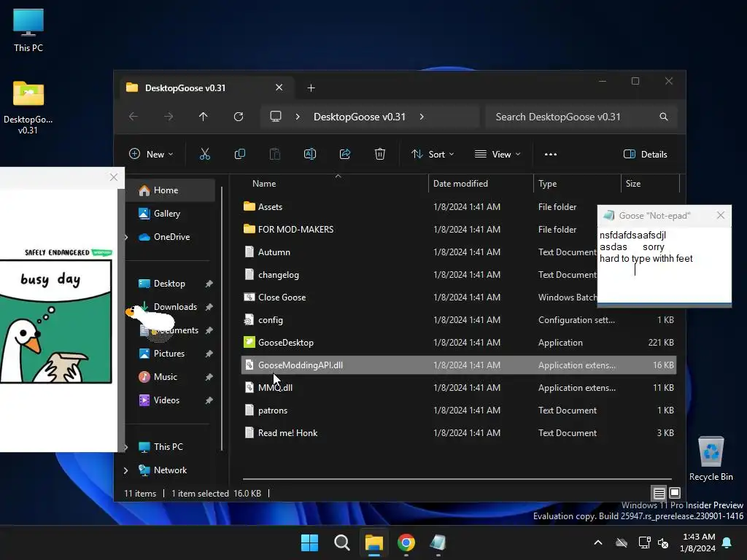Click the search magnifier in Explorer

pyautogui.click(x=663, y=117)
